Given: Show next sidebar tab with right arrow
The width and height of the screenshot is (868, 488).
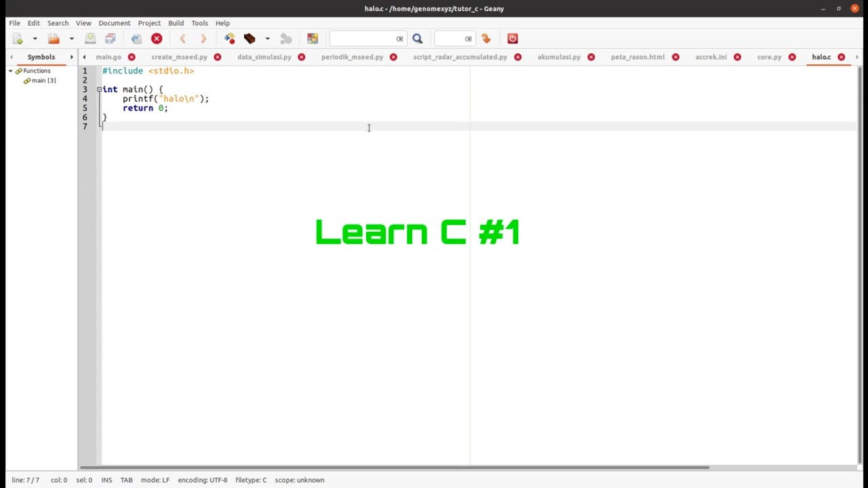Looking at the screenshot, I should pyautogui.click(x=71, y=57).
